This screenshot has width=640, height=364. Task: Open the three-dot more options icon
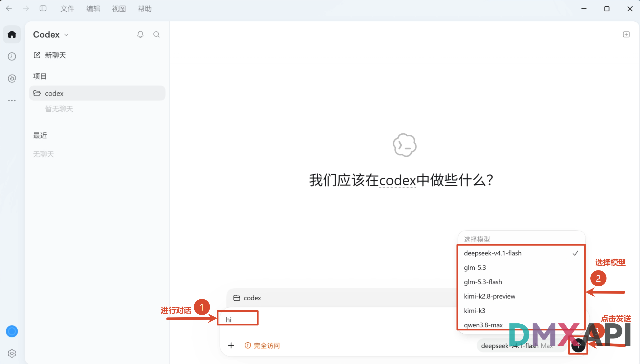12,100
